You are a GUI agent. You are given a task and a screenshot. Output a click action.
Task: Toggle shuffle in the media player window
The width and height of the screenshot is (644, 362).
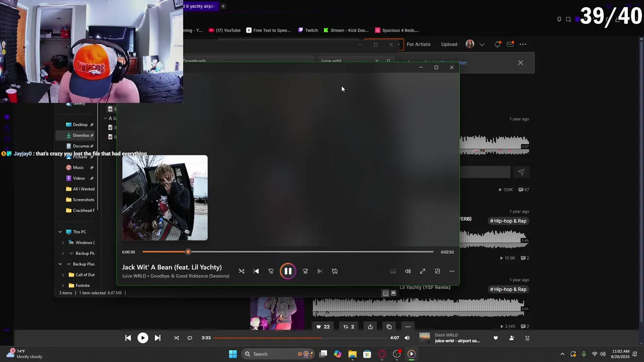242,271
